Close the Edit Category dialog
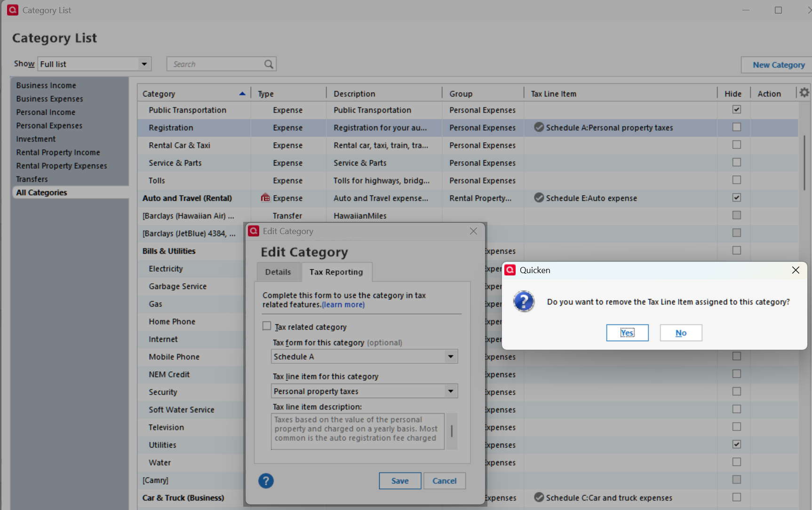 tap(473, 231)
